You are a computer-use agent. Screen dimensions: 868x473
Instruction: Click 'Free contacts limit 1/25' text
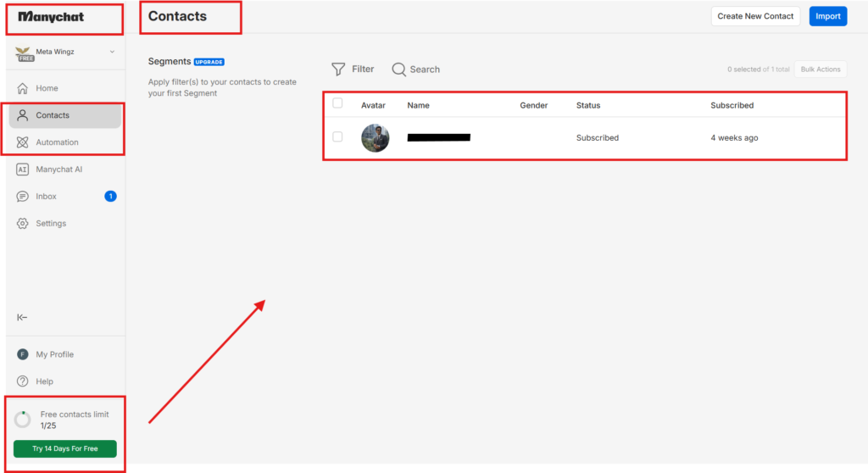click(x=75, y=420)
